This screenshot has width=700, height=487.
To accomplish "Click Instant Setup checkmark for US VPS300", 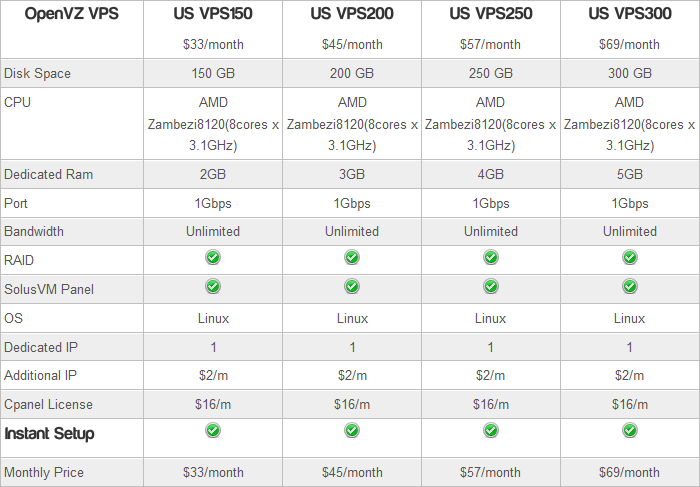I will 629,430.
